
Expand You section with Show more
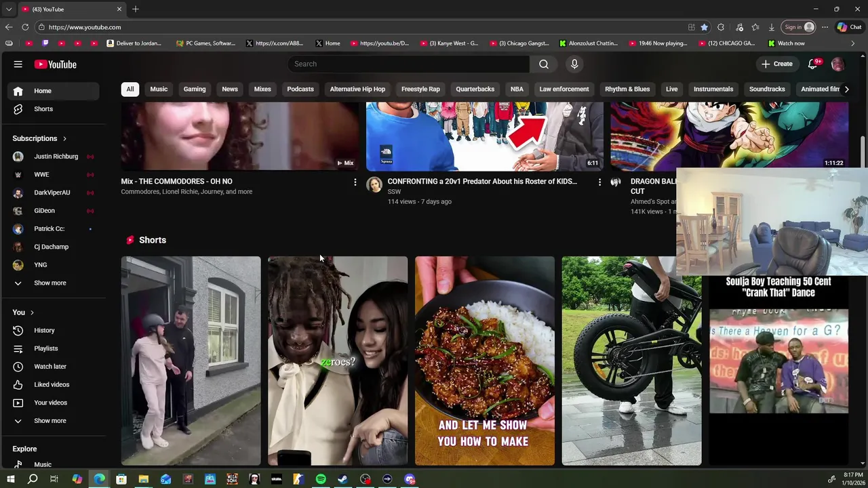coord(54,421)
